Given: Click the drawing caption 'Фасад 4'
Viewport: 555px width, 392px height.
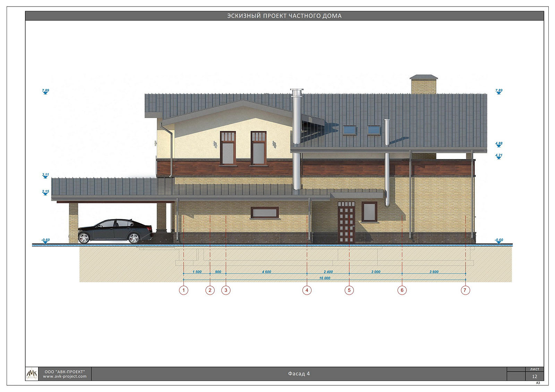Looking at the screenshot, I should 299,374.
